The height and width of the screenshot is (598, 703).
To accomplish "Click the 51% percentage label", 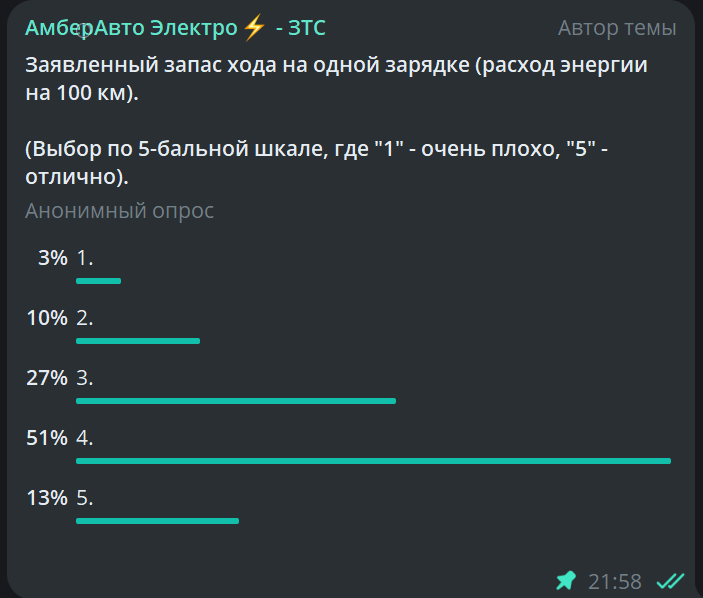I will [x=46, y=438].
